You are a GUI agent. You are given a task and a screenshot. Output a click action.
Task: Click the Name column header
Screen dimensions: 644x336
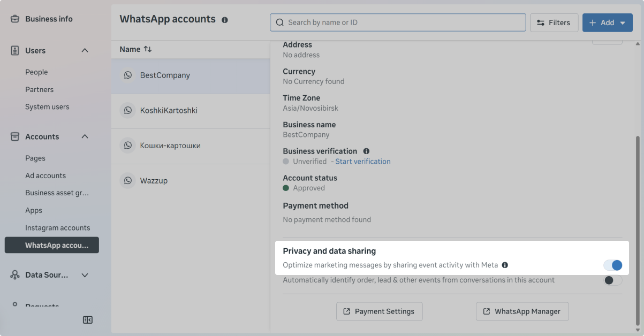[130, 49]
